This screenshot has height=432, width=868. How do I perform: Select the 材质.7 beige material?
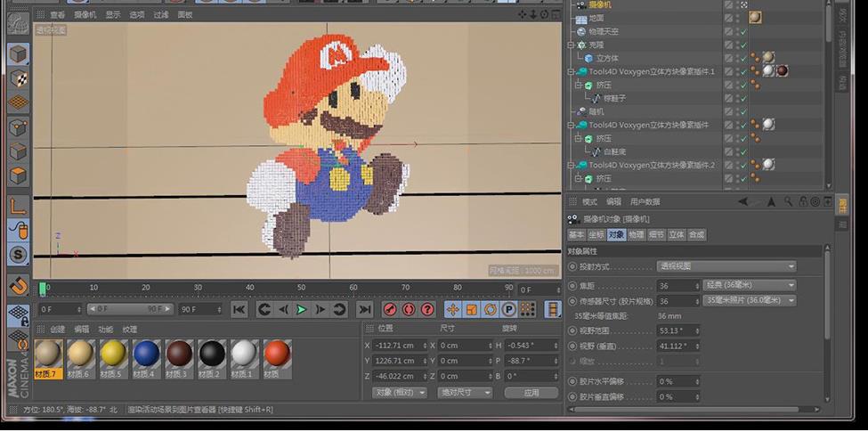click(48, 359)
